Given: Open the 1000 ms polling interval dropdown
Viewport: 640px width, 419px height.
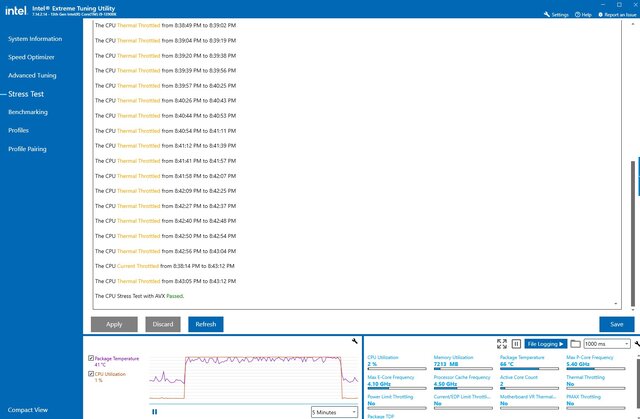Looking at the screenshot, I should tap(607, 343).
